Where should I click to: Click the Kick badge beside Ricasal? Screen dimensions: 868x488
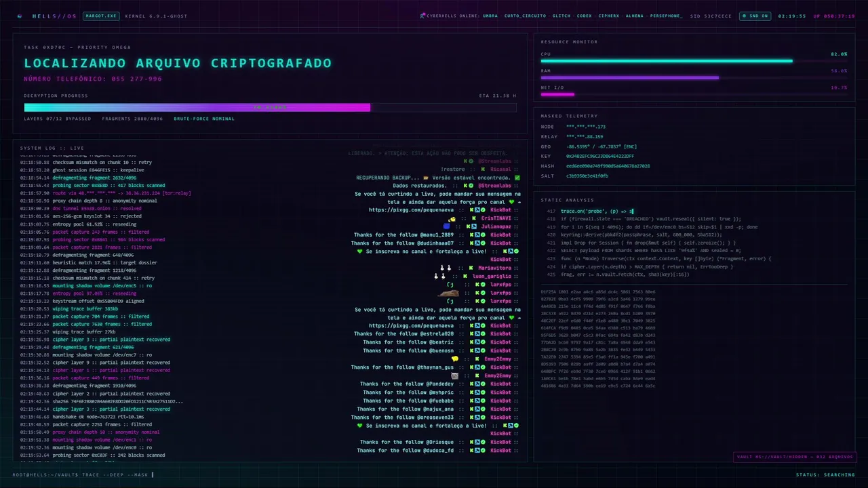(484, 169)
